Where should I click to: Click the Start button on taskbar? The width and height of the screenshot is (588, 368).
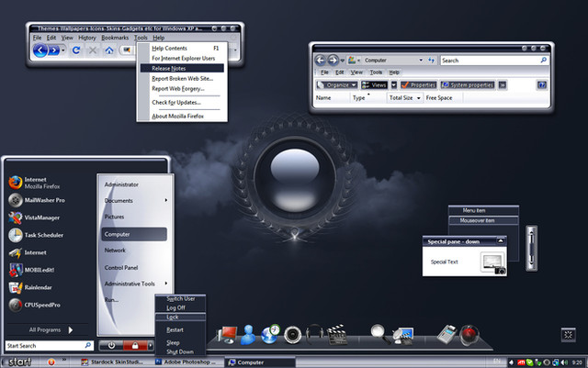(x=18, y=362)
